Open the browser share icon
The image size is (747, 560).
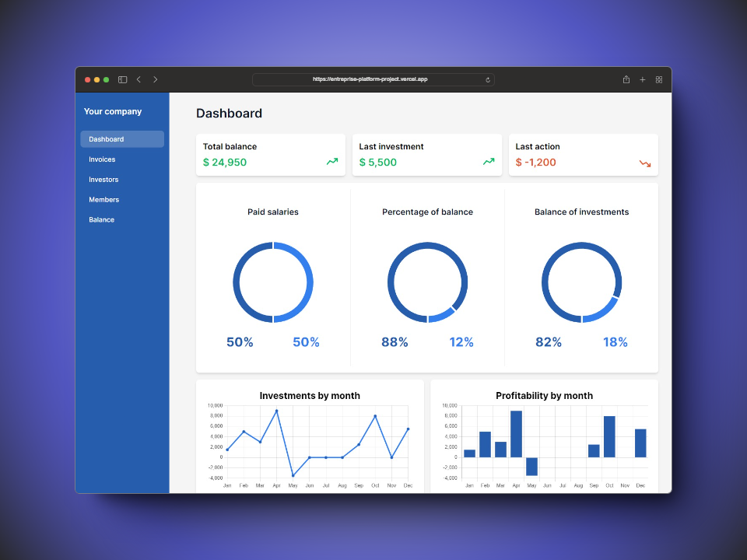point(626,79)
